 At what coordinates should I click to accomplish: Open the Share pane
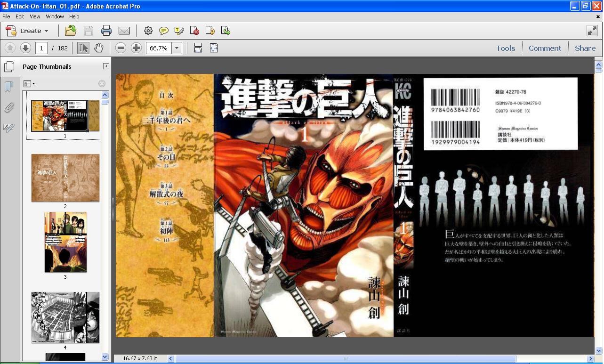(x=585, y=48)
